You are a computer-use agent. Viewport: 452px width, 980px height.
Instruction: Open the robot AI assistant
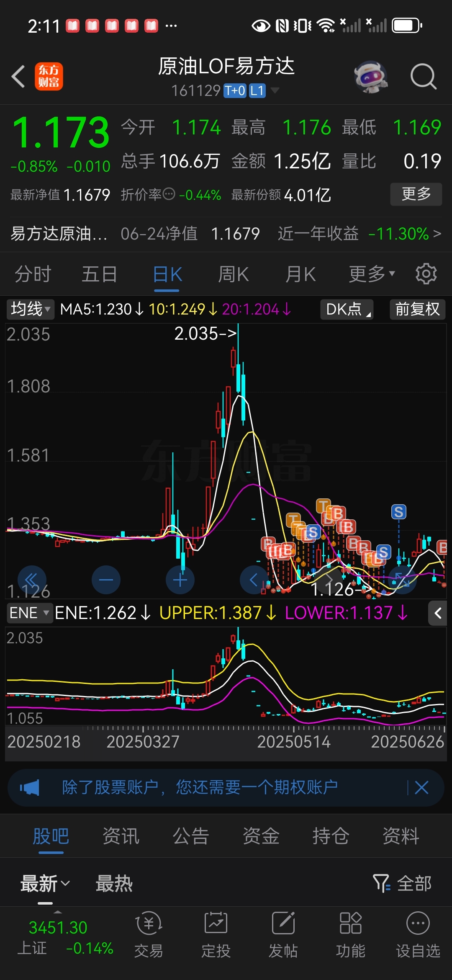pos(370,77)
